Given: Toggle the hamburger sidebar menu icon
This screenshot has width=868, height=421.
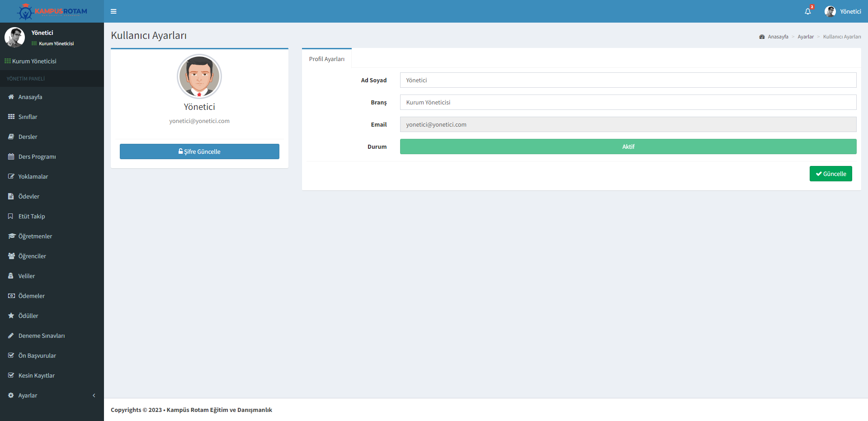Looking at the screenshot, I should point(113,11).
